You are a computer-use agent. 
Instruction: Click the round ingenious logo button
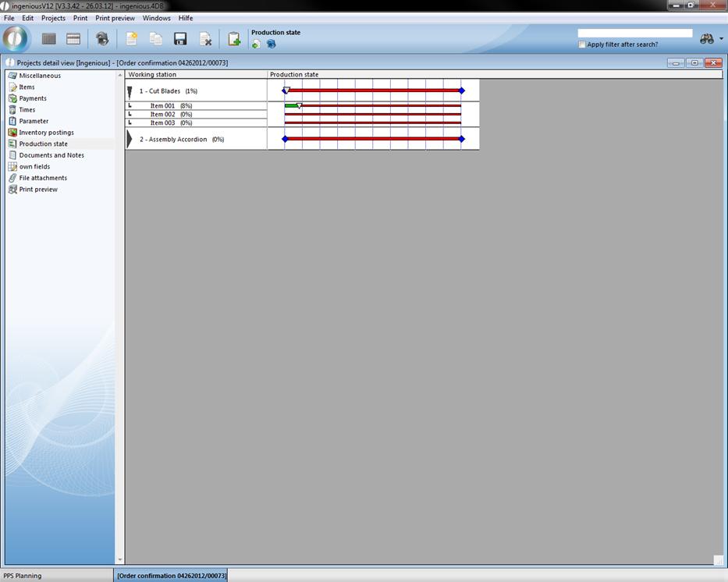coord(15,38)
